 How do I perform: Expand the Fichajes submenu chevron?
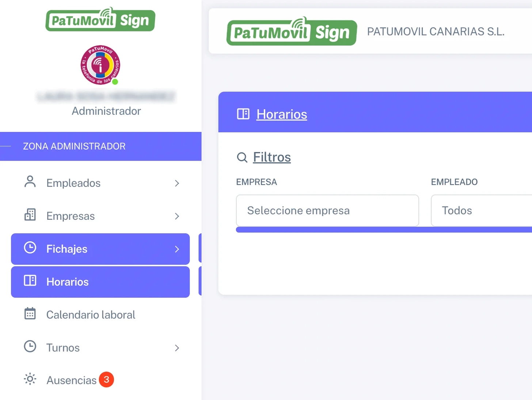[x=177, y=249]
